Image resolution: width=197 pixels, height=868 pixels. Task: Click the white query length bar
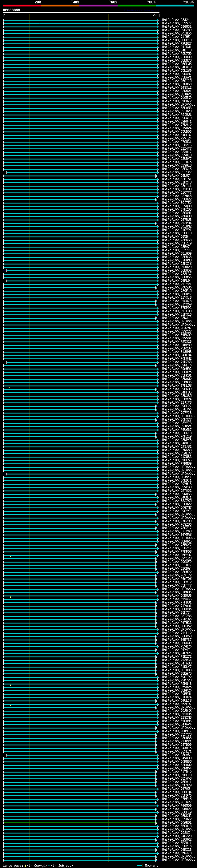(x=81, y=13)
